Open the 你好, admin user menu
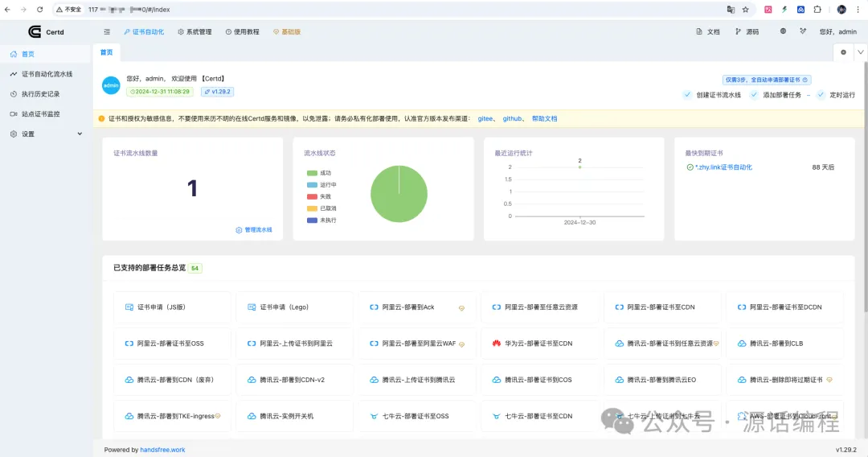 (837, 32)
